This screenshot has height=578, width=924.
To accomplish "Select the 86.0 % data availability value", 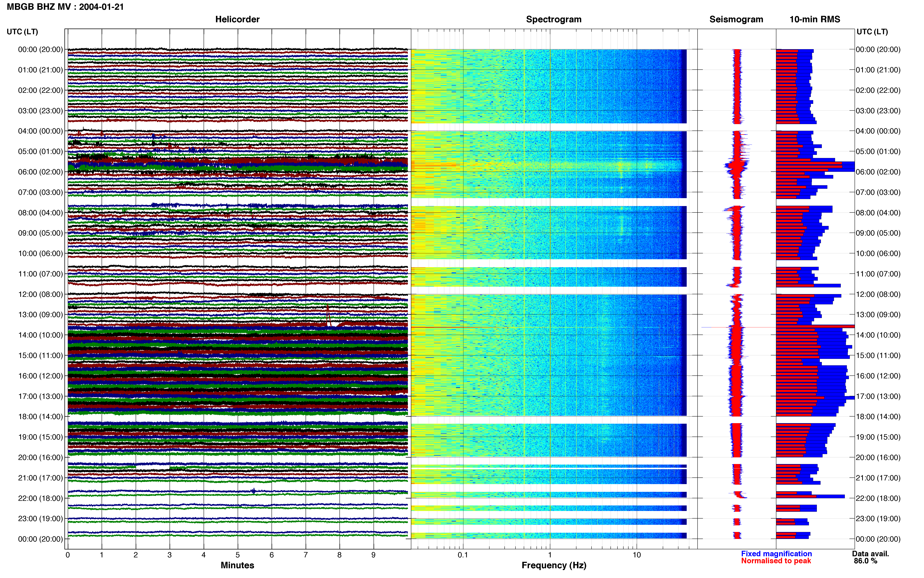I will point(865,561).
